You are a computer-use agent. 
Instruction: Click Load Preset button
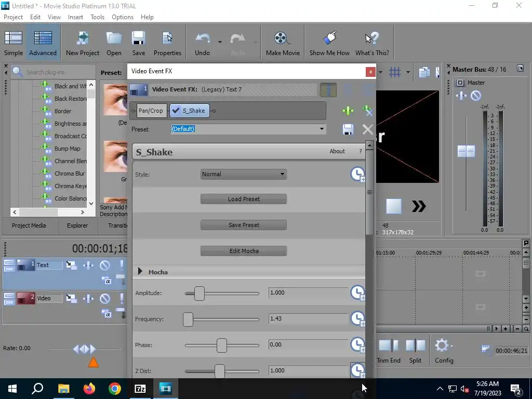coord(244,199)
